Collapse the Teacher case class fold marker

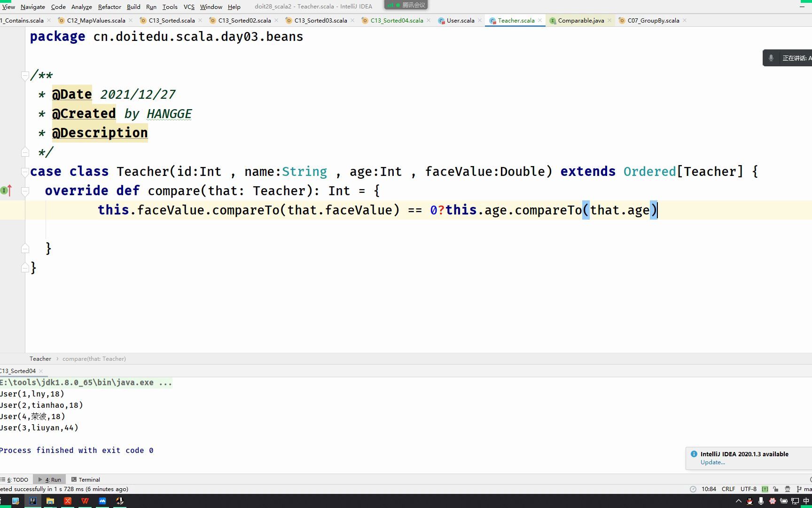tap(25, 171)
